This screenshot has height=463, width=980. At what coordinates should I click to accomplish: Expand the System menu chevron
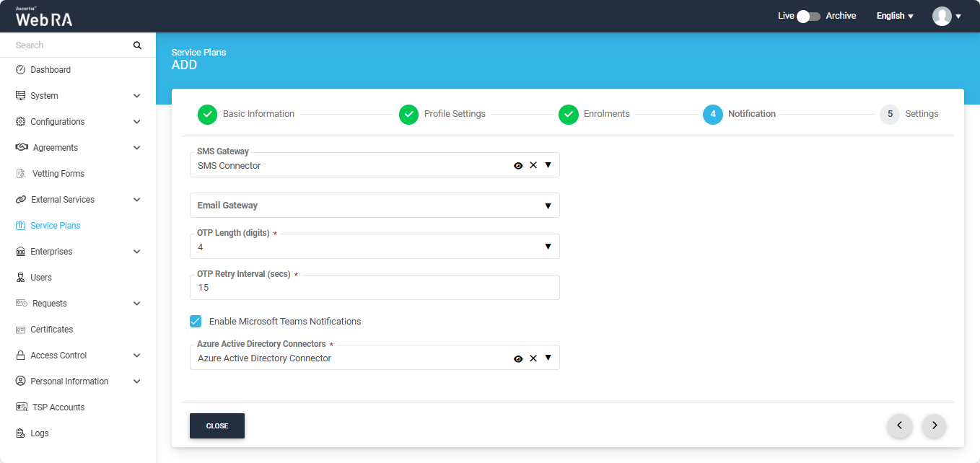[137, 96]
